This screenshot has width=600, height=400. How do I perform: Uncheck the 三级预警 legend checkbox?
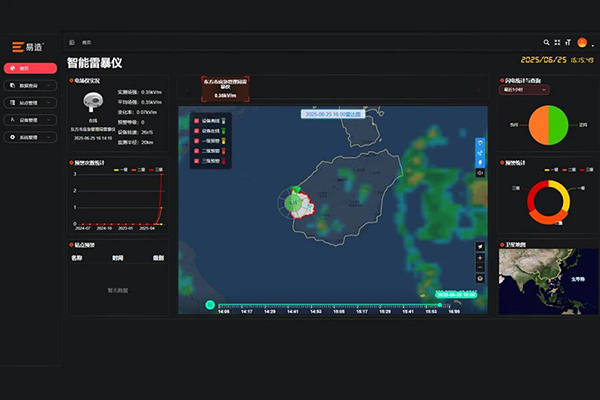pyautogui.click(x=196, y=161)
